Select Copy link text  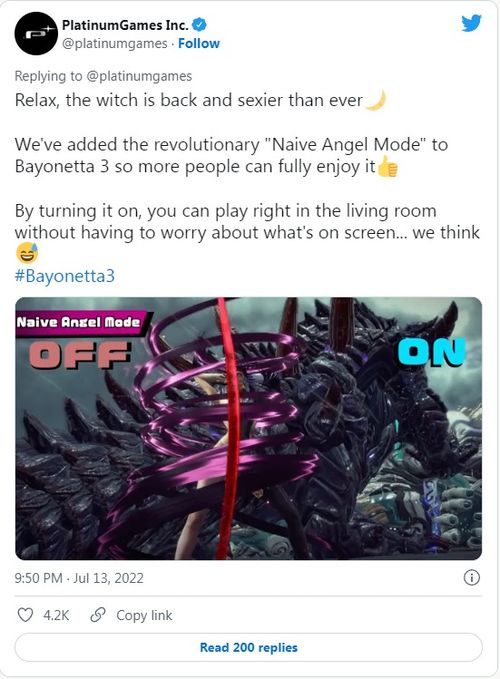144,615
